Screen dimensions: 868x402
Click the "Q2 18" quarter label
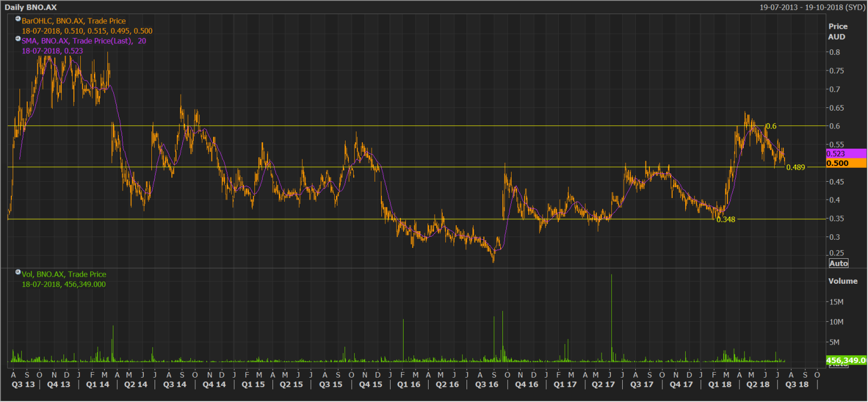(758, 385)
